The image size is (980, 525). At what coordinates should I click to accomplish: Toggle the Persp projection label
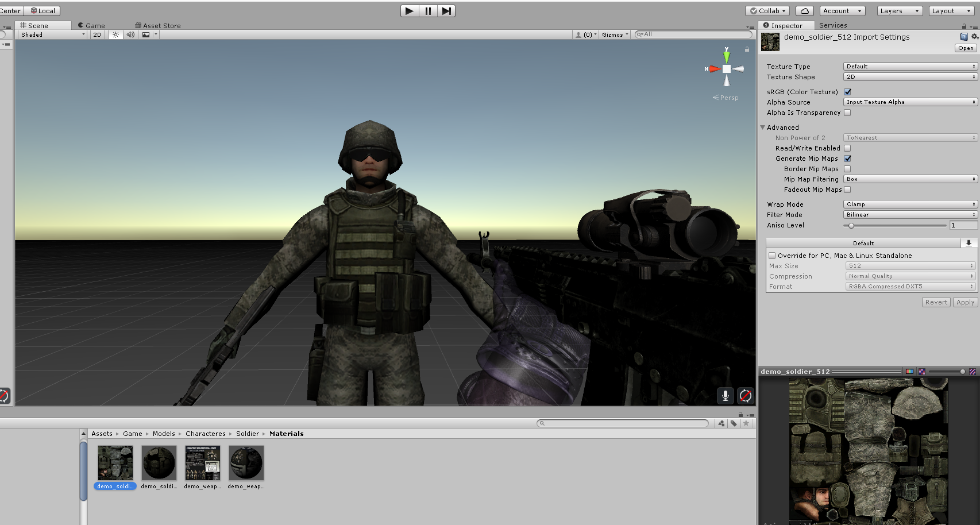click(726, 98)
